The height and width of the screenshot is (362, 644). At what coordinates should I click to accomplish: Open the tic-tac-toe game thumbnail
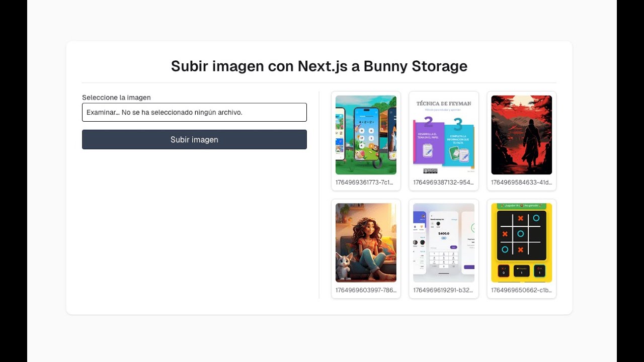click(521, 243)
